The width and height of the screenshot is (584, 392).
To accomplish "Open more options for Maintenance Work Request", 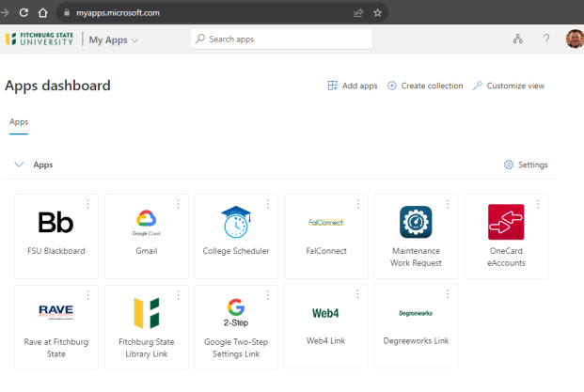I will pos(448,204).
